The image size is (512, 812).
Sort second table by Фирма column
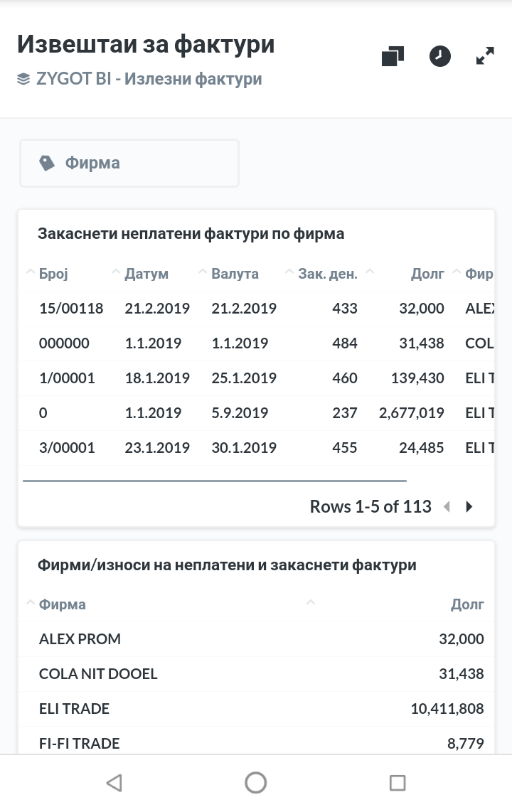63,604
